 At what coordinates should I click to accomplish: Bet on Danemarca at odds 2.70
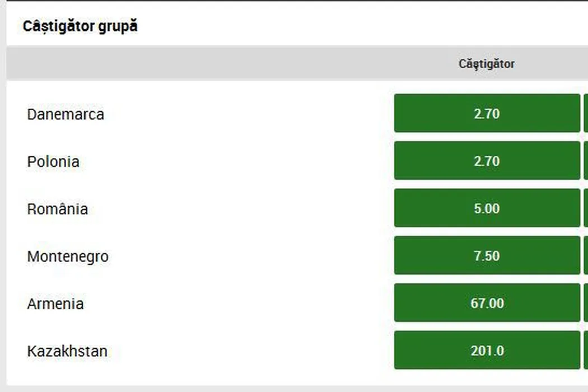[487, 114]
